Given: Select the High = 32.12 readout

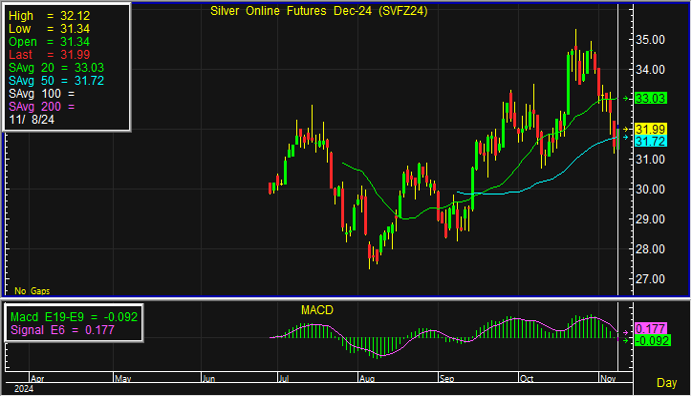Looking at the screenshot, I should pos(49,16).
